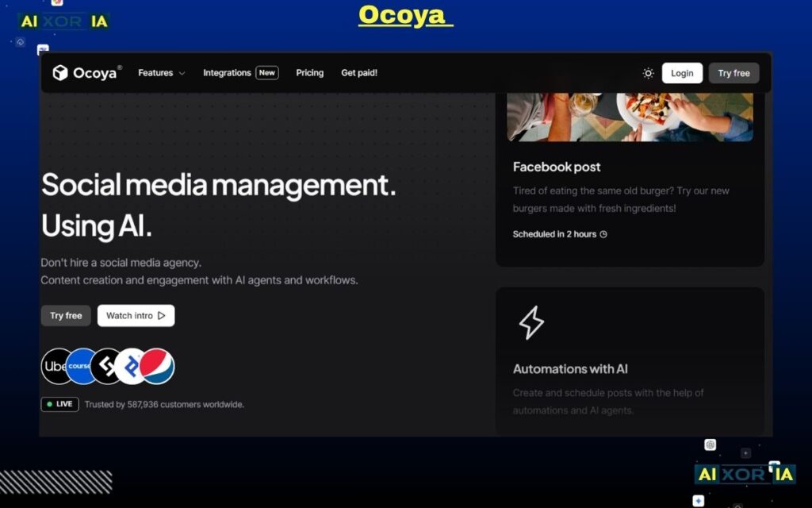Click the Login button
This screenshot has height=508, width=812.
(x=682, y=72)
